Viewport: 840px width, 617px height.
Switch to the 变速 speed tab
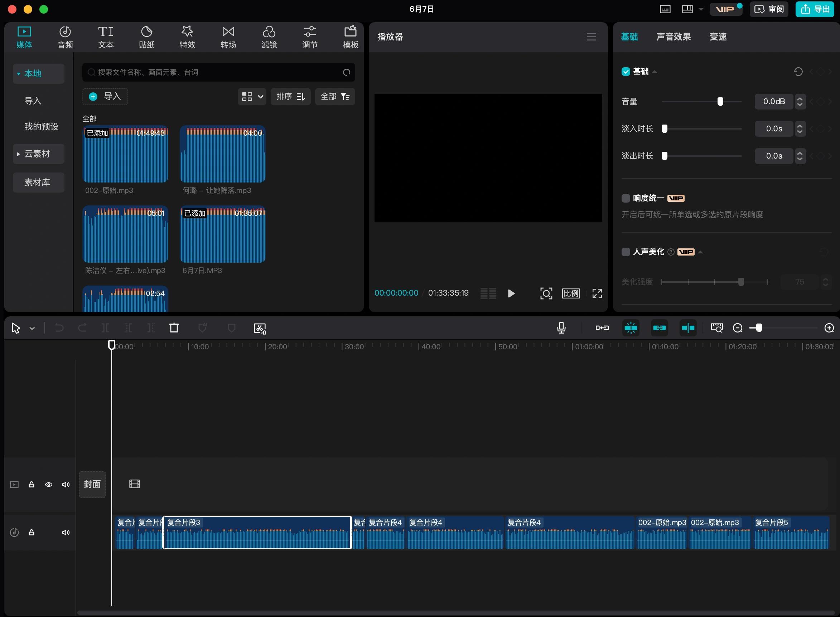[718, 37]
